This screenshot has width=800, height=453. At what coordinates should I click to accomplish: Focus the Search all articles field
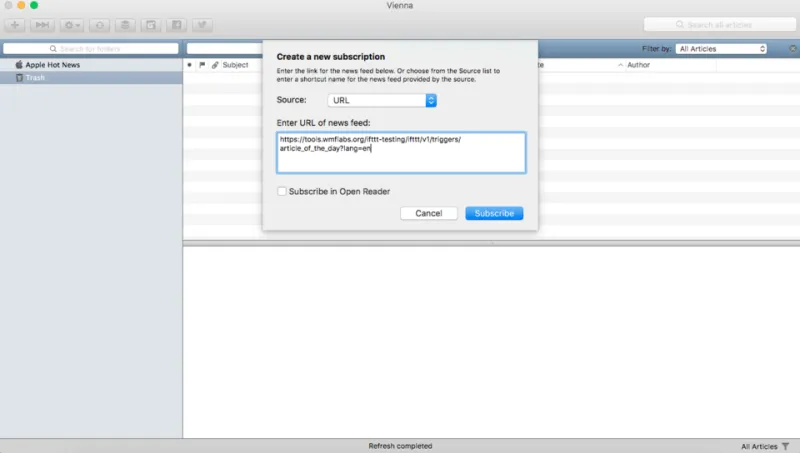tap(720, 24)
